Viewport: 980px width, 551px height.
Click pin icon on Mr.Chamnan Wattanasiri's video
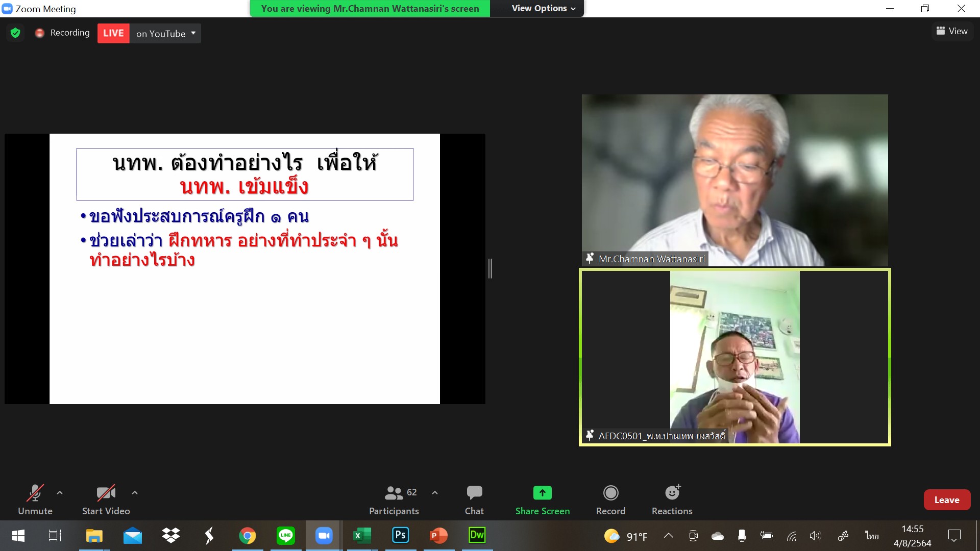coord(590,259)
